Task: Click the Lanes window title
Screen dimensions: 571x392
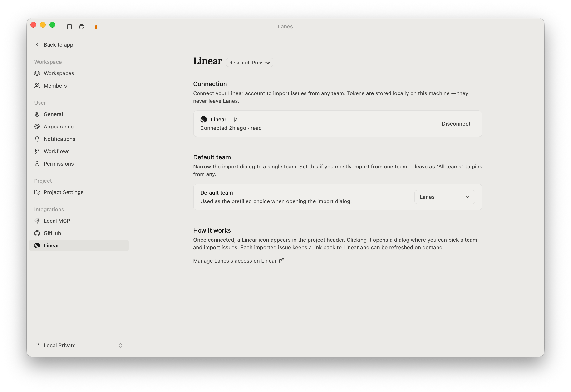Action: [285, 27]
